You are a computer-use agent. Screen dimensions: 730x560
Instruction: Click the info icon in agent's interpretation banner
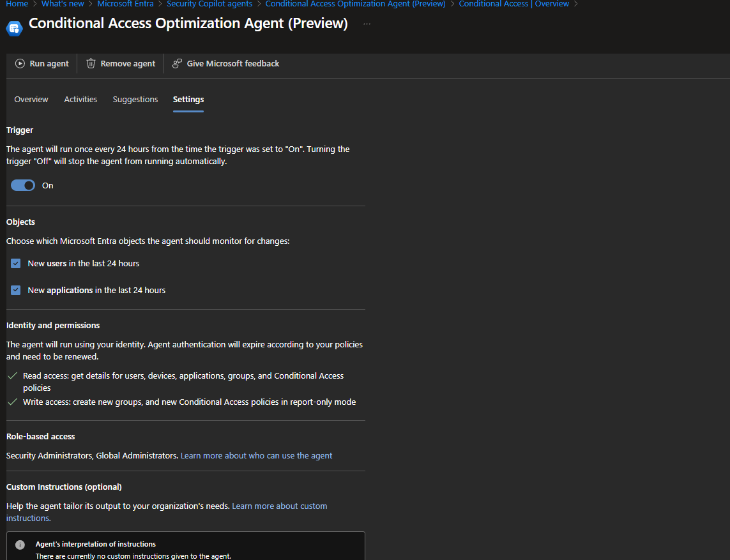point(19,545)
